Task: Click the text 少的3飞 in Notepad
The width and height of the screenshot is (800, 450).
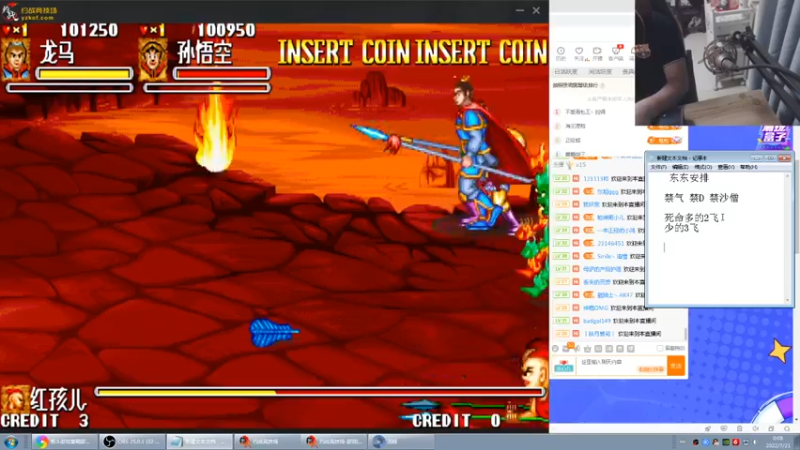Action: click(682, 228)
